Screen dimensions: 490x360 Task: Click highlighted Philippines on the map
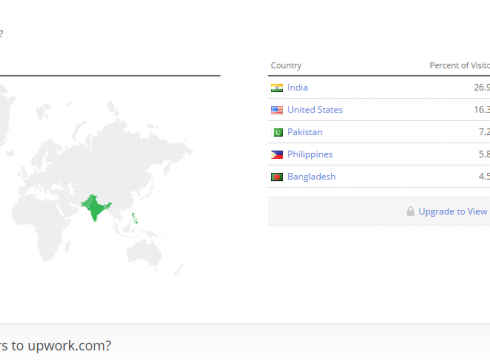[134, 218]
